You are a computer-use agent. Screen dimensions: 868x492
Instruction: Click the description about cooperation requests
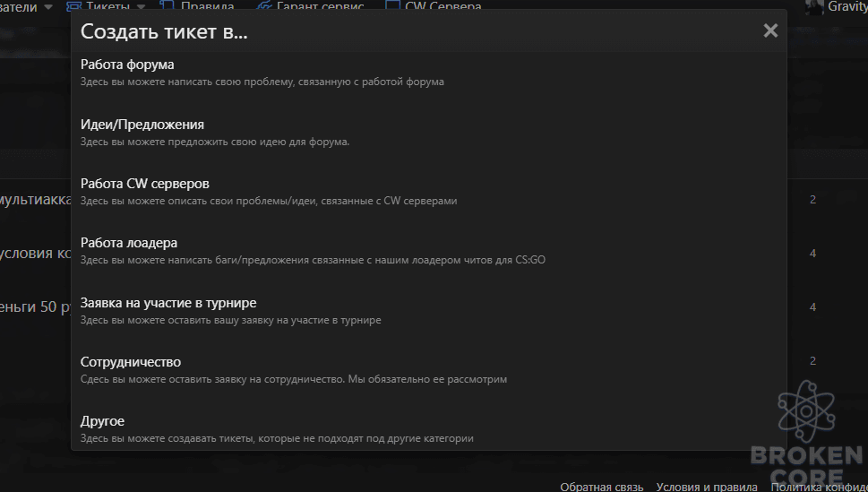point(294,379)
